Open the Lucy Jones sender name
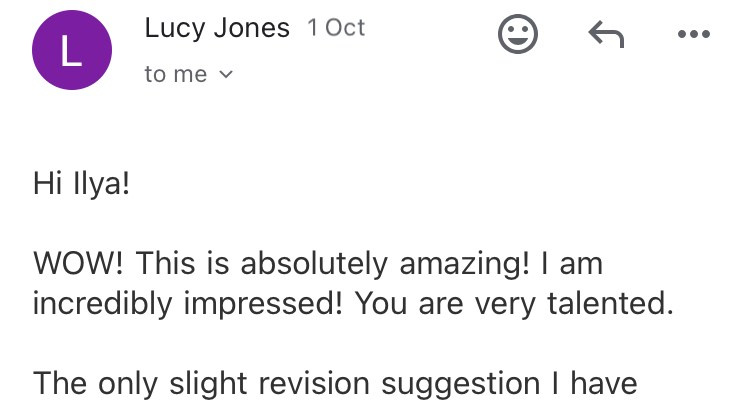This screenshot has width=750, height=407. coord(217,29)
